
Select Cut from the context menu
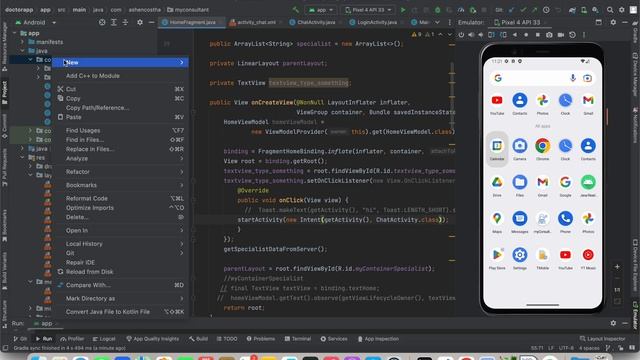(120, 89)
